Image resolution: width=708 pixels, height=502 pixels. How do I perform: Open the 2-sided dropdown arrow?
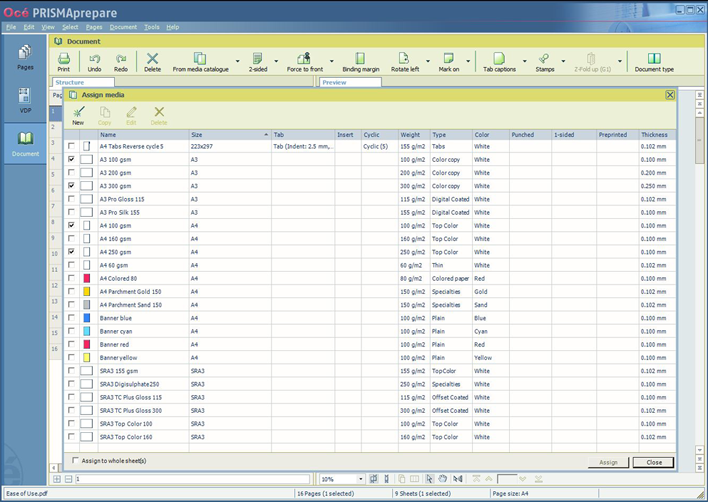coord(276,61)
